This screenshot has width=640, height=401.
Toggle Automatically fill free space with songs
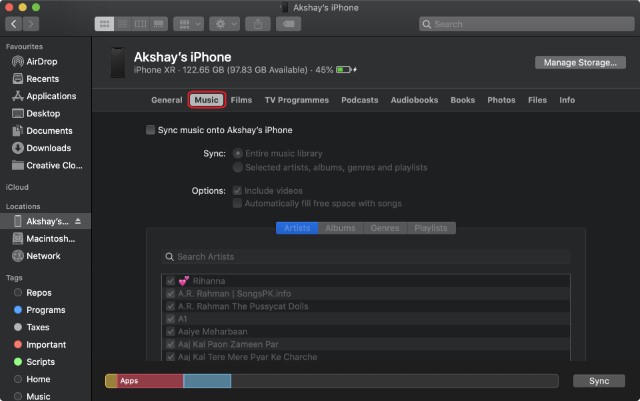click(237, 203)
